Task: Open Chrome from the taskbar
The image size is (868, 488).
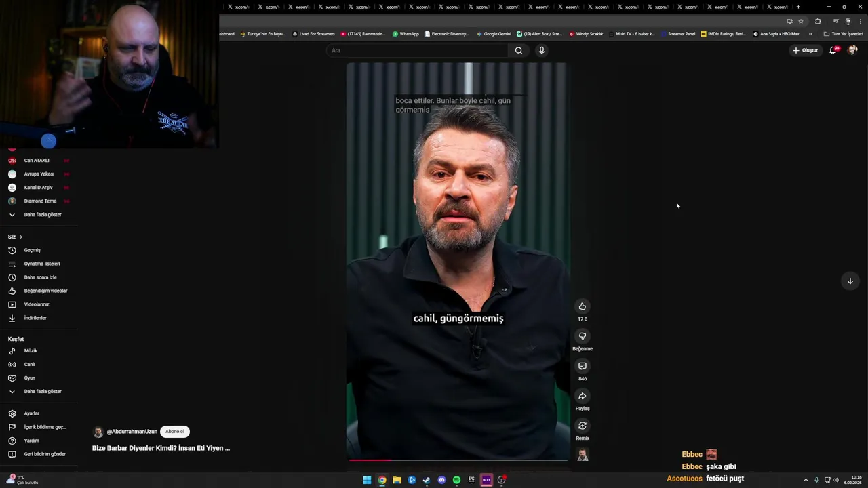Action: [382, 480]
